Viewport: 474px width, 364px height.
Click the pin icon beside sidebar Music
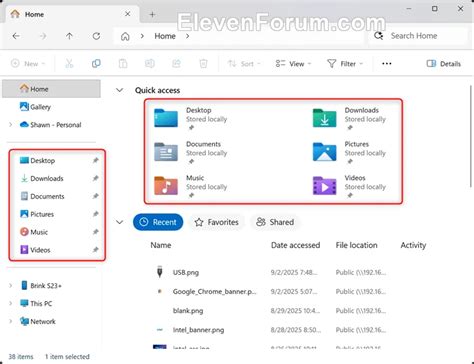(96, 232)
